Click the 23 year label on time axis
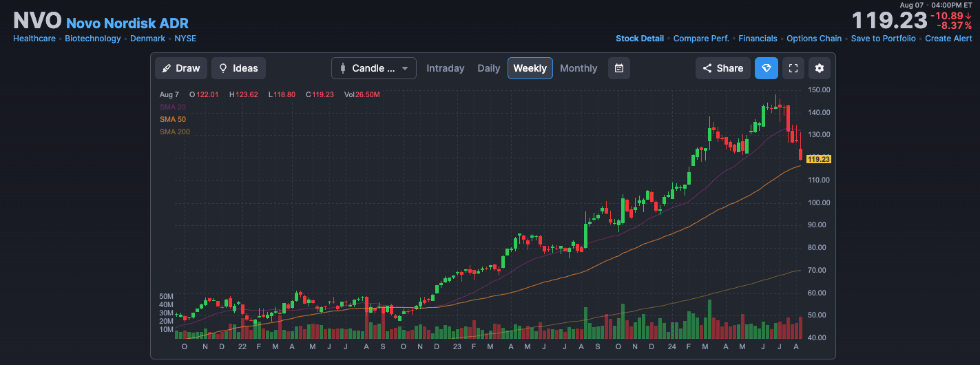The image size is (980, 365). (x=456, y=346)
